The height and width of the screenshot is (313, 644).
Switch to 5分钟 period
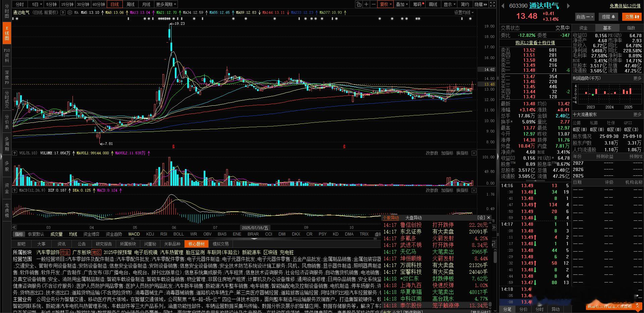51,4
